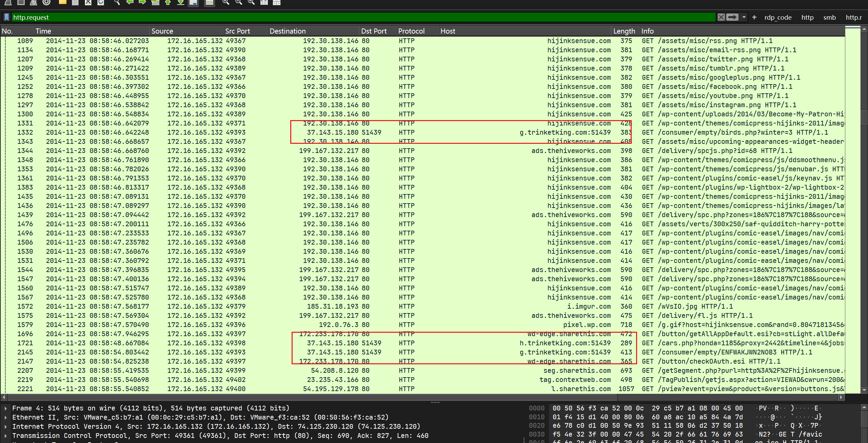Click scroll-right arrow of horizontal scrollbar

pyautogui.click(x=841, y=397)
